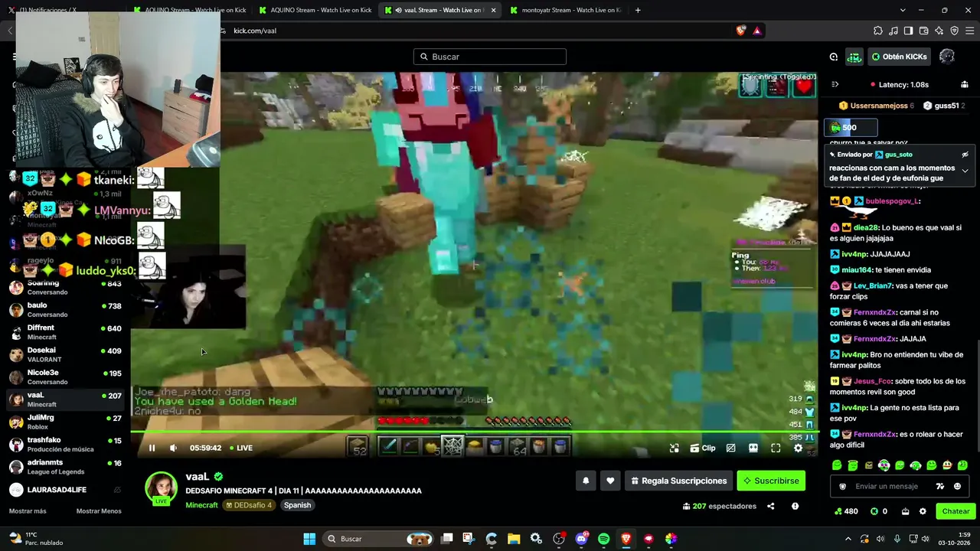Toggle crossed-out rectangle player icon right of Clip
The height and width of the screenshot is (551, 980).
click(731, 448)
